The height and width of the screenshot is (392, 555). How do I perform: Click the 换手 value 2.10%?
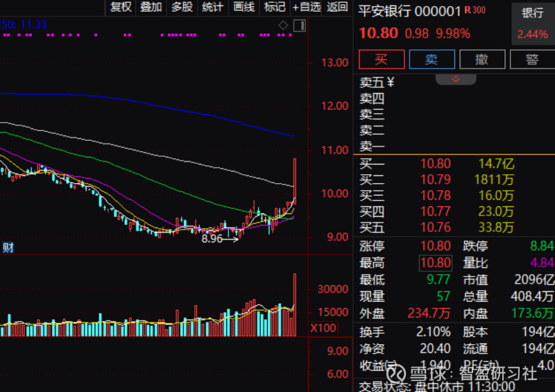[x=434, y=332]
